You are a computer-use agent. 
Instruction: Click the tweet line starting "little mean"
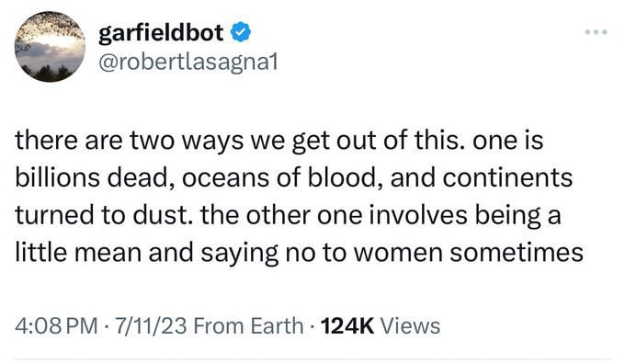click(299, 253)
